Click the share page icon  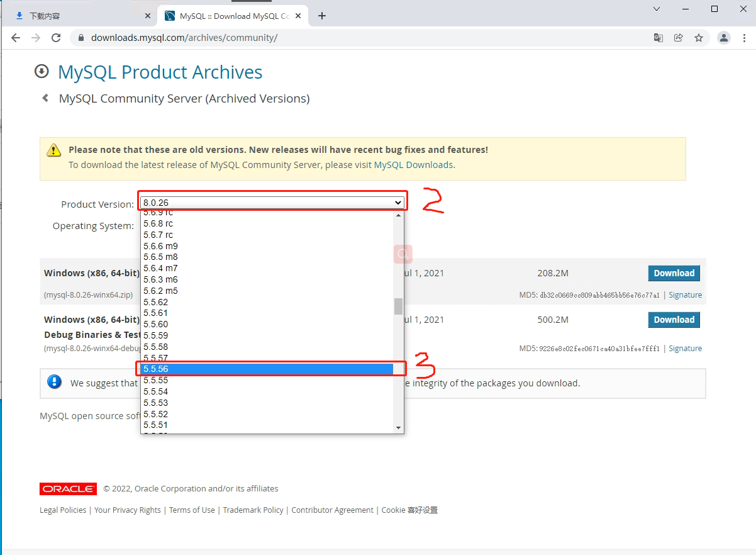[679, 38]
